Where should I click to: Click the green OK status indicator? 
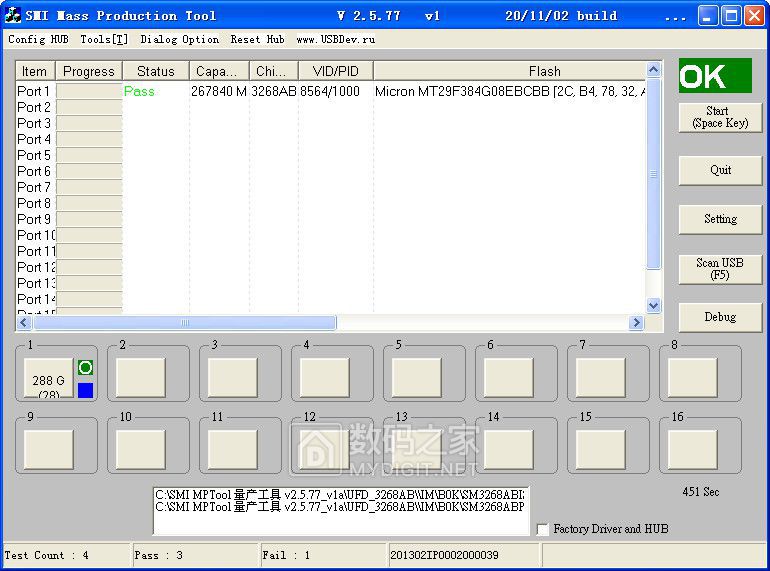click(714, 76)
